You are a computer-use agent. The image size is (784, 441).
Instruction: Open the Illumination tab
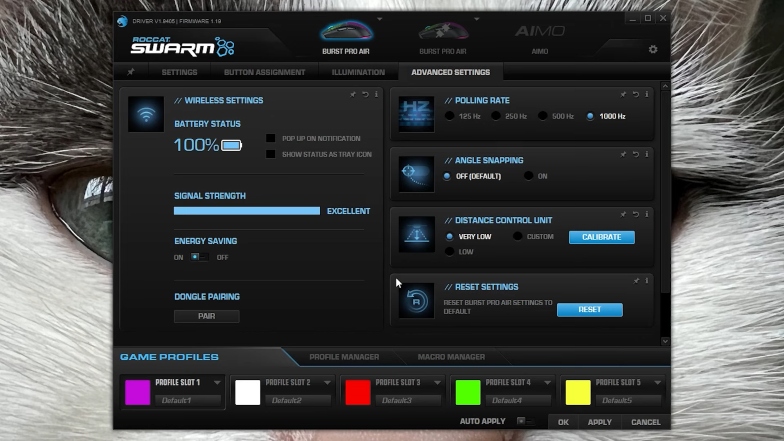coord(358,72)
